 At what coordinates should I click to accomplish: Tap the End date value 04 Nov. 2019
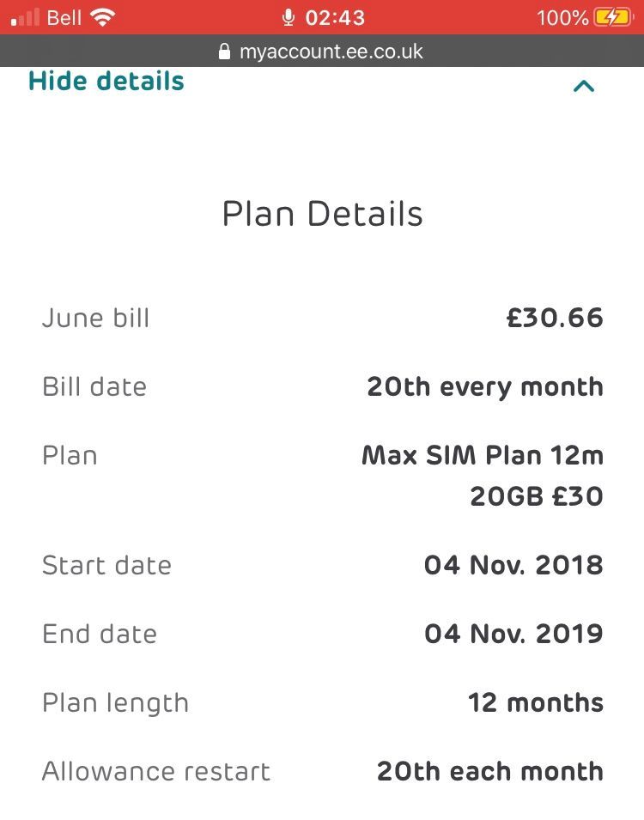[513, 634]
